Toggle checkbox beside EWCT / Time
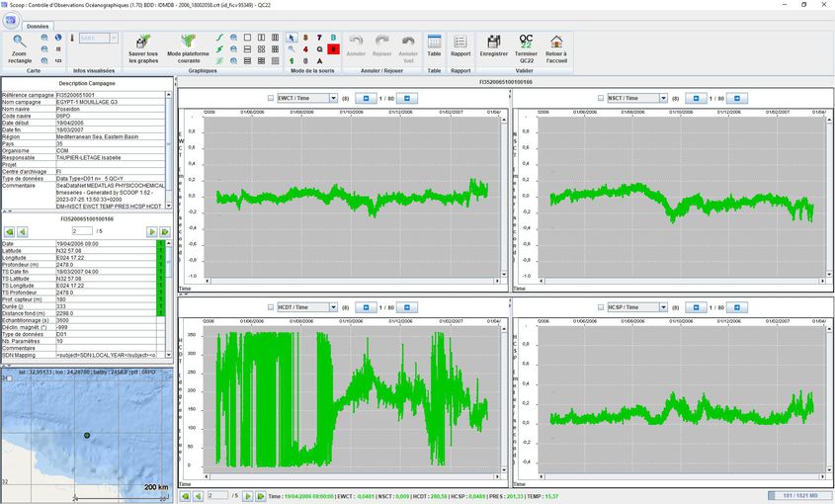 (271, 98)
